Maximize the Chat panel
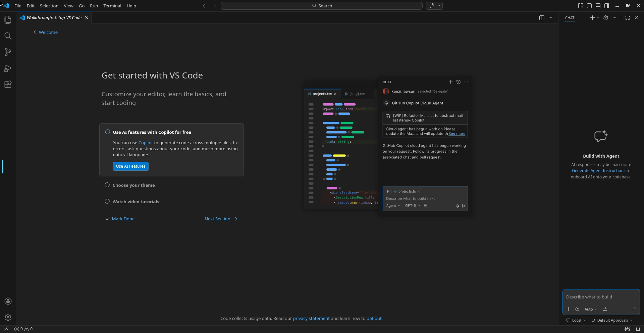The image size is (644, 333). 627,18
